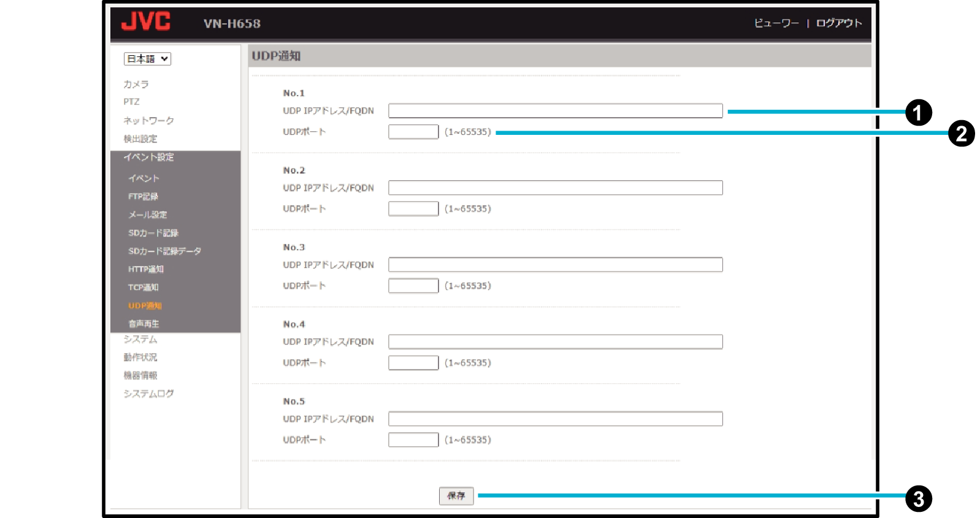Image resolution: width=980 pixels, height=518 pixels.
Task: Click the JVC logo
Action: coord(146,21)
